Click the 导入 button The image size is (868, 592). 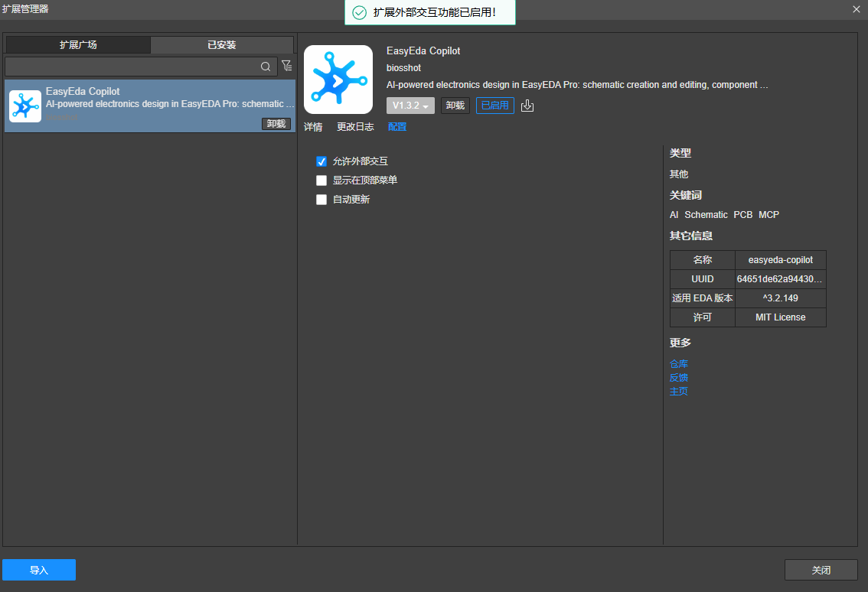(39, 570)
